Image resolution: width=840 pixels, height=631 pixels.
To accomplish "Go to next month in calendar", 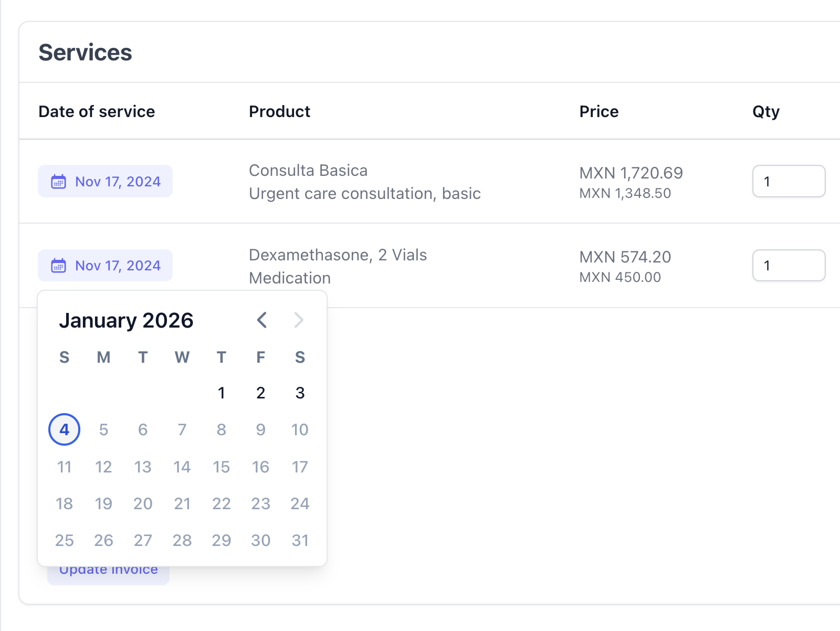I will point(299,320).
